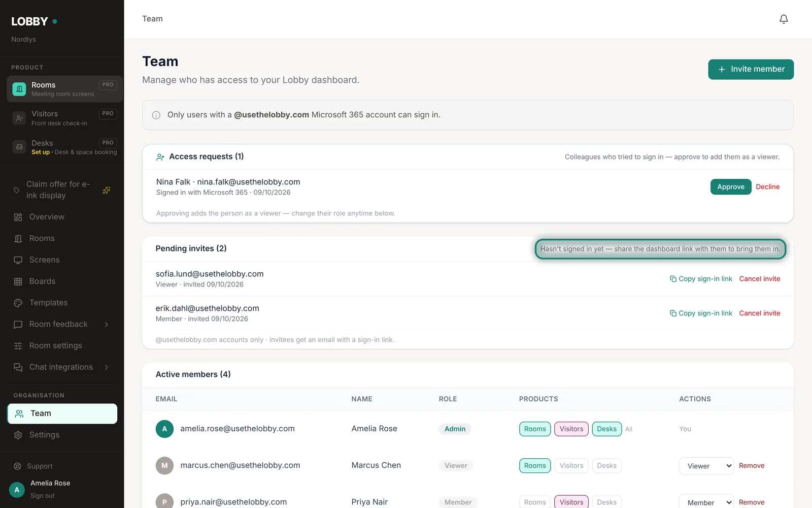Open Templates in sidebar
This screenshot has height=508, width=812.
(62, 303)
